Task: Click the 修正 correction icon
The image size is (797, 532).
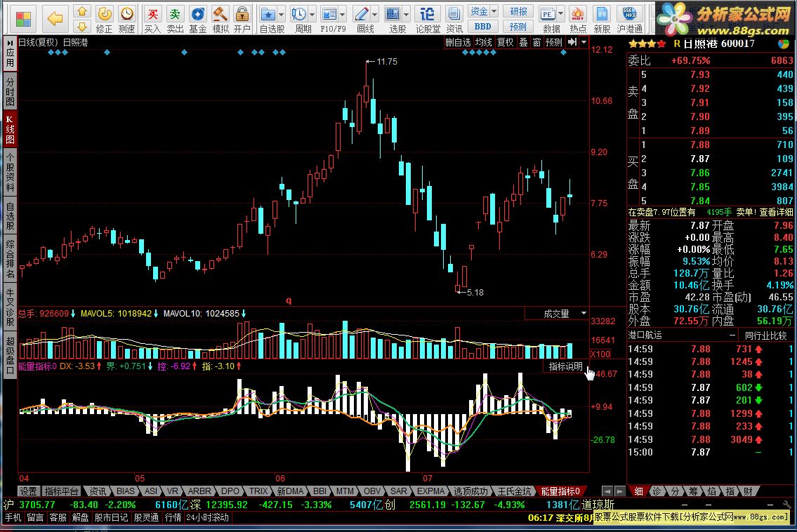Action: pos(104,19)
